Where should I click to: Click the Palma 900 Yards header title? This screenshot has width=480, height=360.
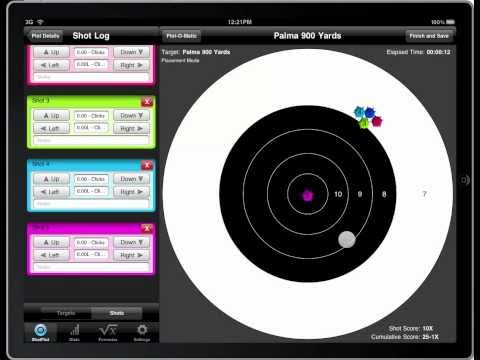pos(307,36)
